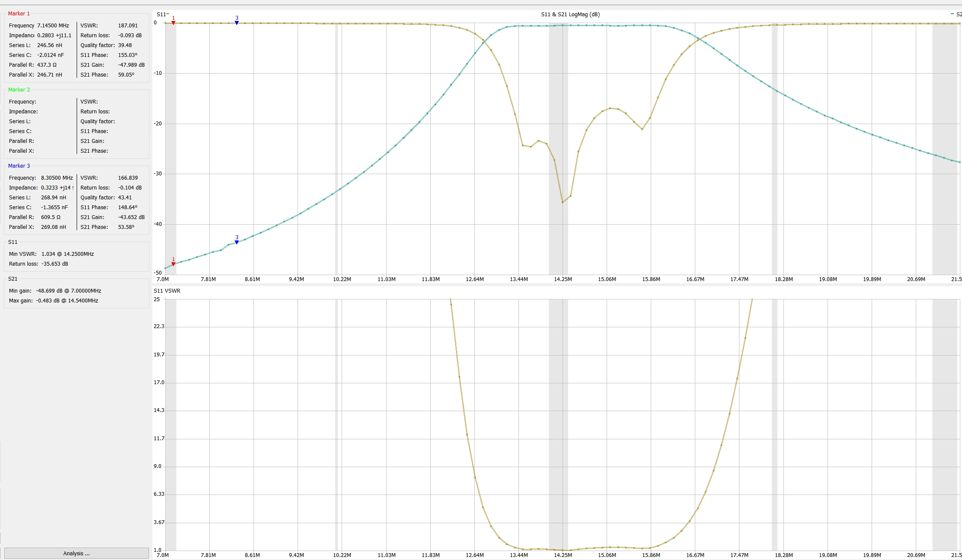Click Min VSWR 1.034 @ 14.2500MHz

pos(68,254)
